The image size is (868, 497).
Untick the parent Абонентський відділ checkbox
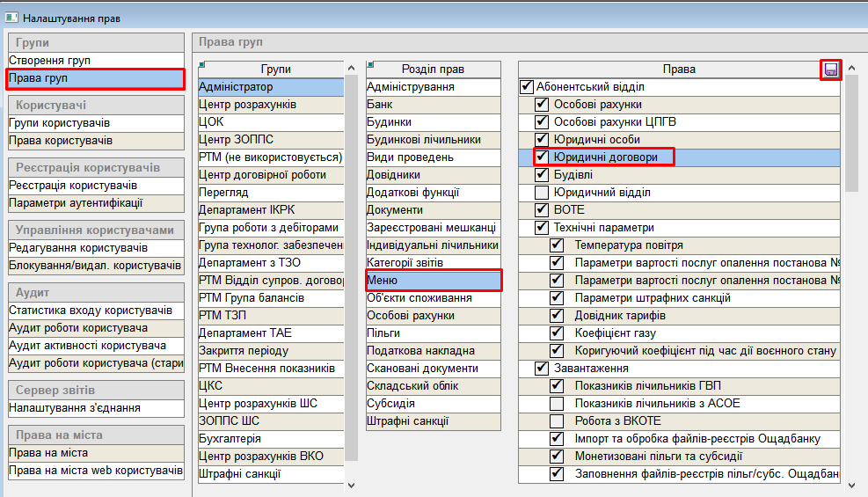pos(527,87)
